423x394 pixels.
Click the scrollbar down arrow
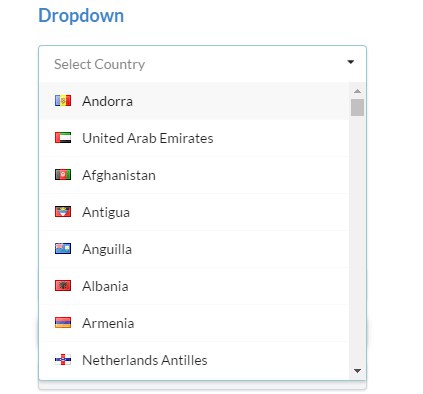(x=357, y=371)
